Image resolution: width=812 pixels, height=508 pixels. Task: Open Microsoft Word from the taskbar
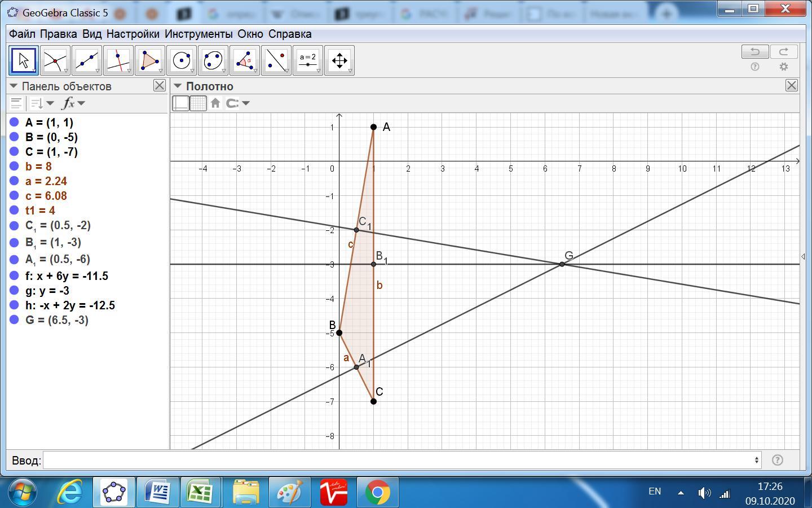[x=158, y=493]
